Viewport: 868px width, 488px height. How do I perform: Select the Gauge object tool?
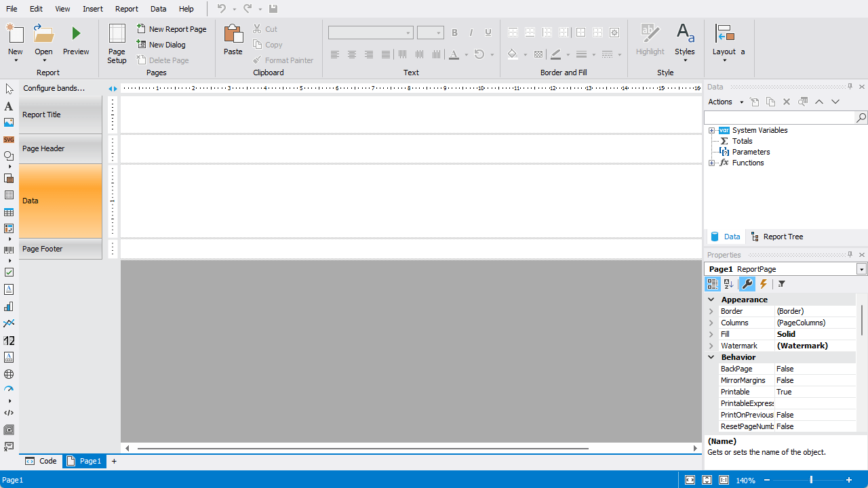[9, 390]
